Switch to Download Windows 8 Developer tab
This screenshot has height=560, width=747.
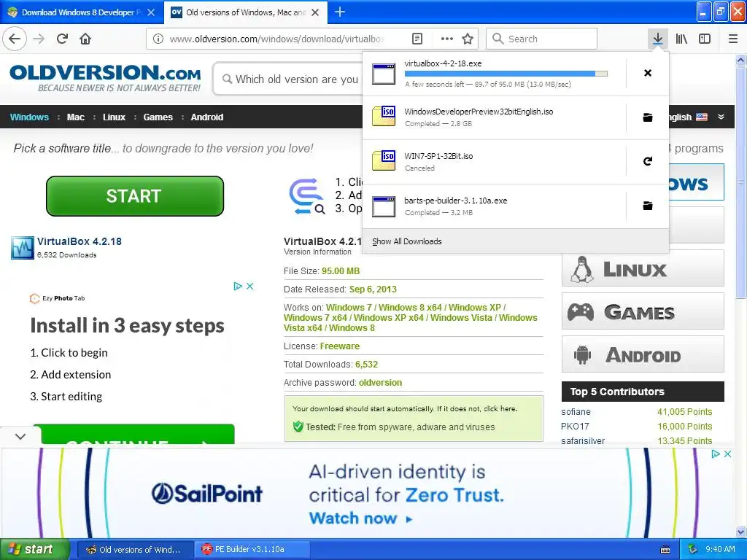click(82, 12)
